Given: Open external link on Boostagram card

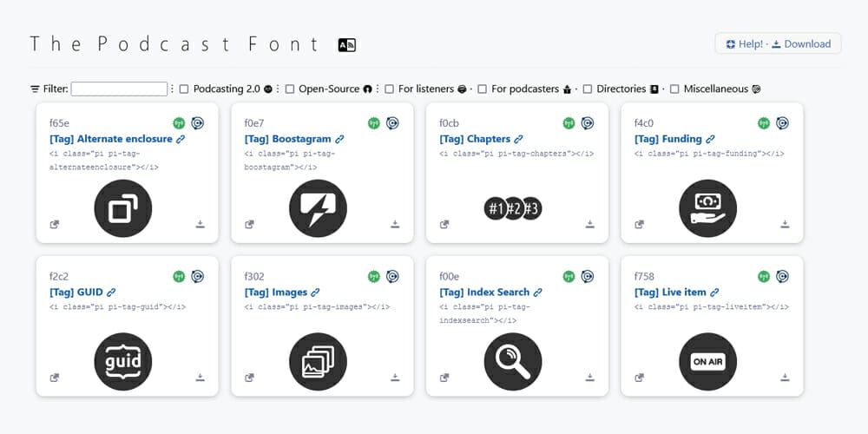Looking at the screenshot, I should click(x=249, y=224).
